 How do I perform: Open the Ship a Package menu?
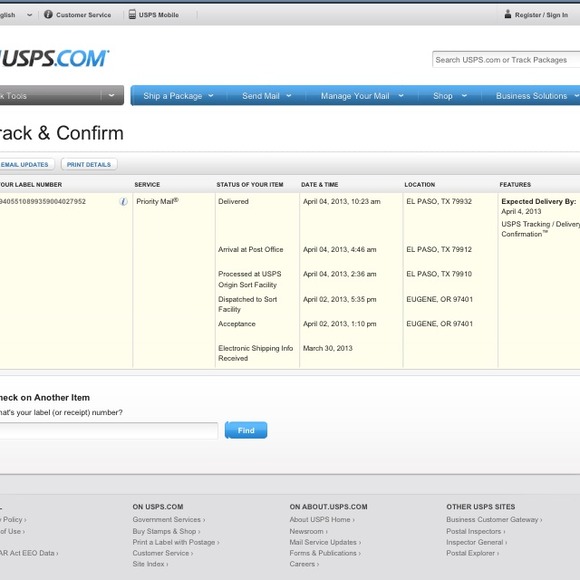173,96
